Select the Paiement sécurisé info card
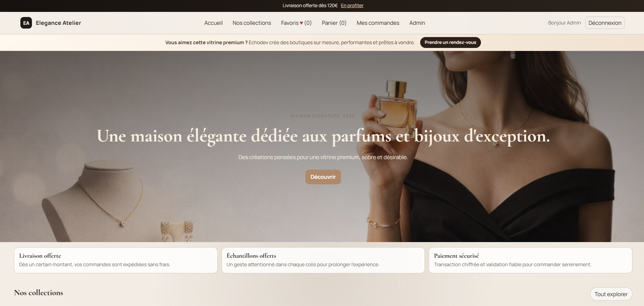Screen dimensions: 644x306 pos(531,260)
